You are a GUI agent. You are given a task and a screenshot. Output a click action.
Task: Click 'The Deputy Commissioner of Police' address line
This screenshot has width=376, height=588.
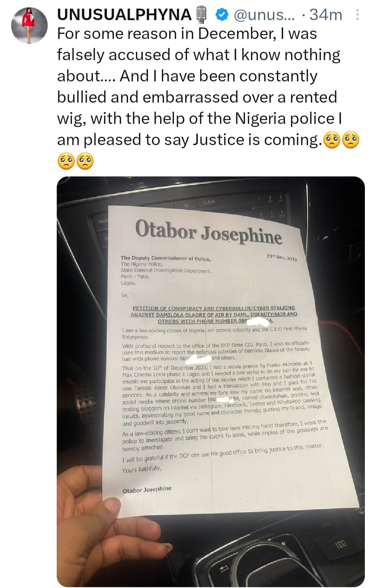(165, 258)
